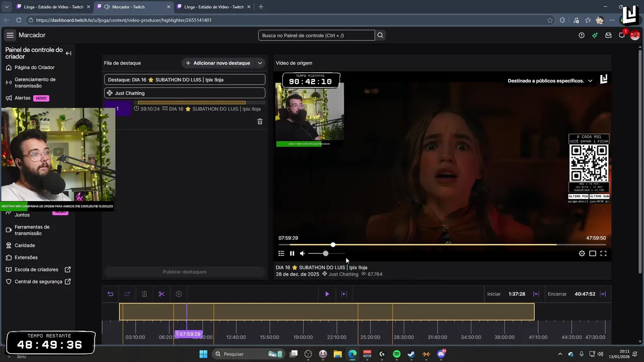The image size is (644, 362).
Task: Select the scissors split tool
Action: (x=162, y=294)
